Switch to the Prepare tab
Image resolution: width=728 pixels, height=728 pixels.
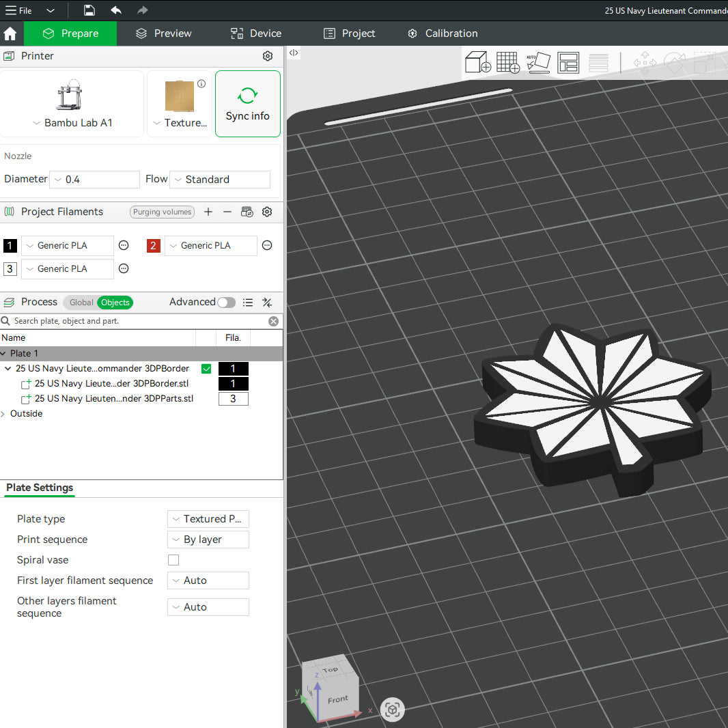(70, 33)
